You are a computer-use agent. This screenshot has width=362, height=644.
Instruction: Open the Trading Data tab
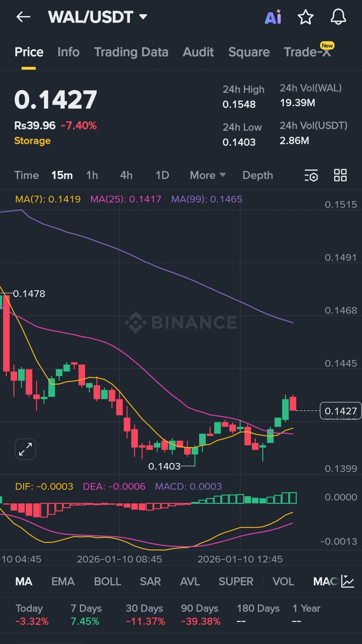tap(131, 52)
